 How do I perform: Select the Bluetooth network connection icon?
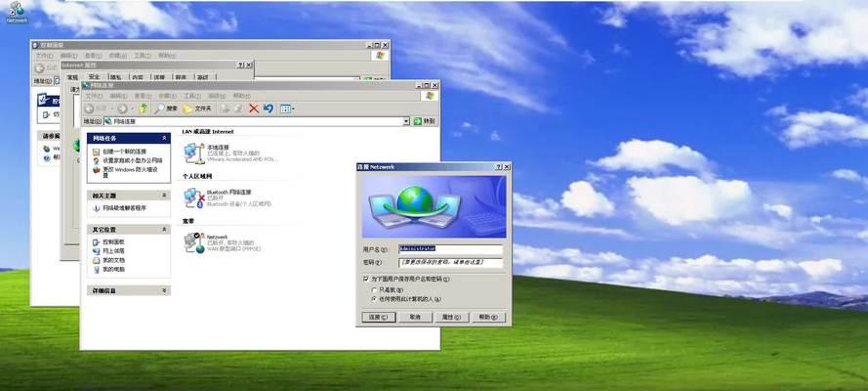point(193,197)
